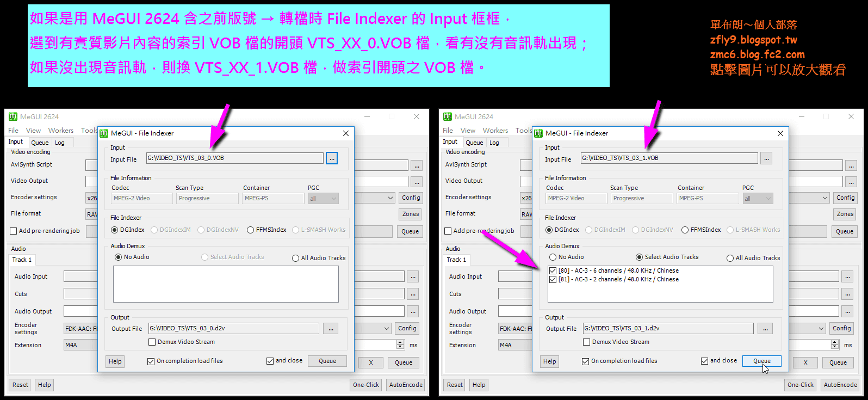Expand the encoder settings dropdown beside Config in the right MeGUI window
Viewport: 868px width, 400px height.
(825, 198)
